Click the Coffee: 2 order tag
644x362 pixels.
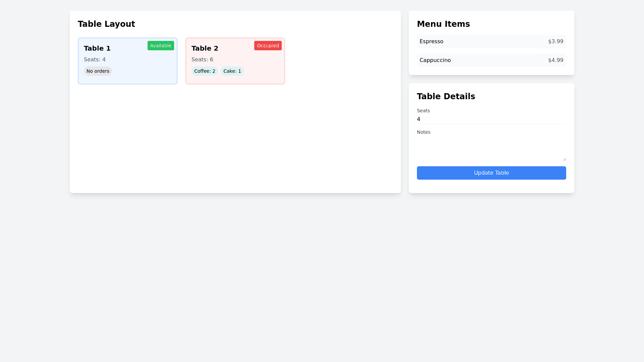click(x=205, y=71)
